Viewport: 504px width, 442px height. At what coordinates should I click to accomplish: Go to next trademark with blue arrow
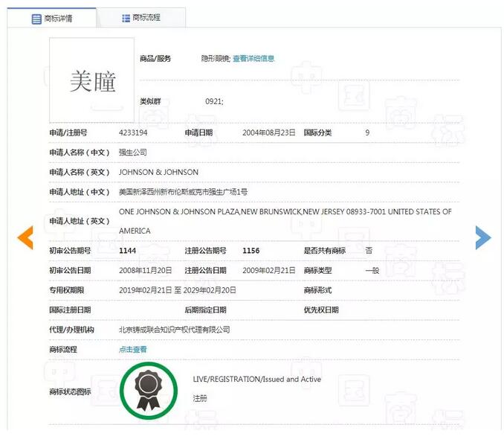pyautogui.click(x=483, y=237)
